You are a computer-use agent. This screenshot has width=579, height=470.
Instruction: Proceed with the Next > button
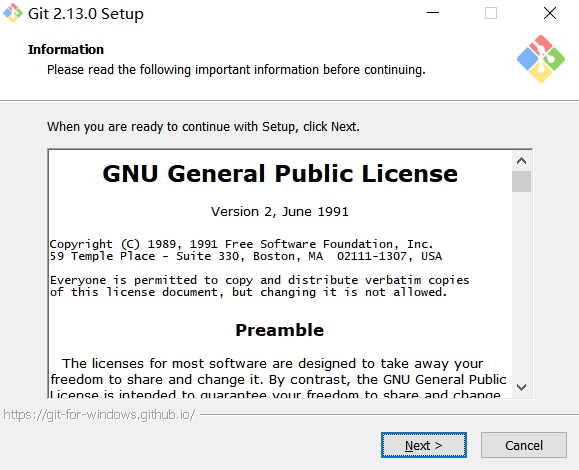point(424,445)
